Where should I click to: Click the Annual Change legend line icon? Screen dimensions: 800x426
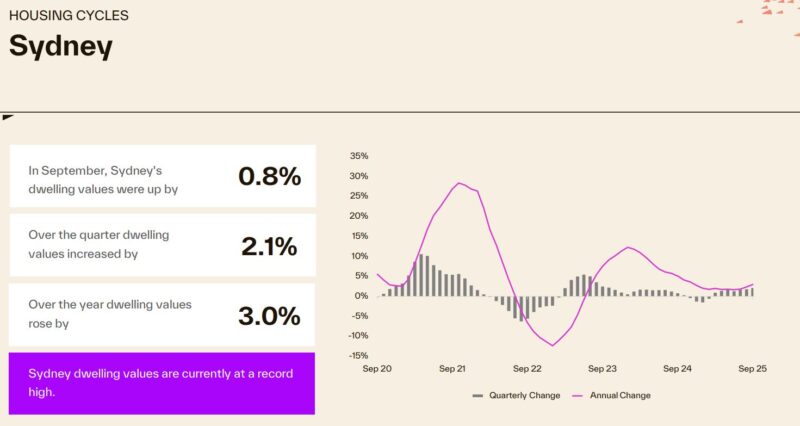click(576, 395)
